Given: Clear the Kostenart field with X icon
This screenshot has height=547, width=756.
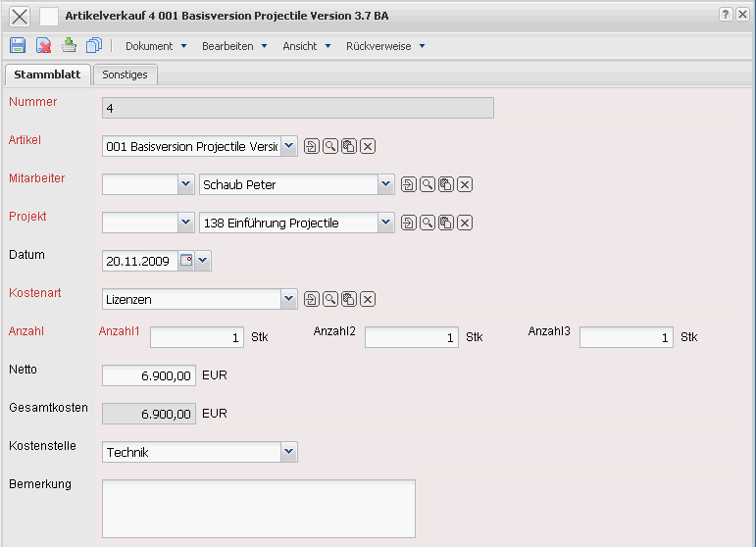Looking at the screenshot, I should pyautogui.click(x=368, y=299).
